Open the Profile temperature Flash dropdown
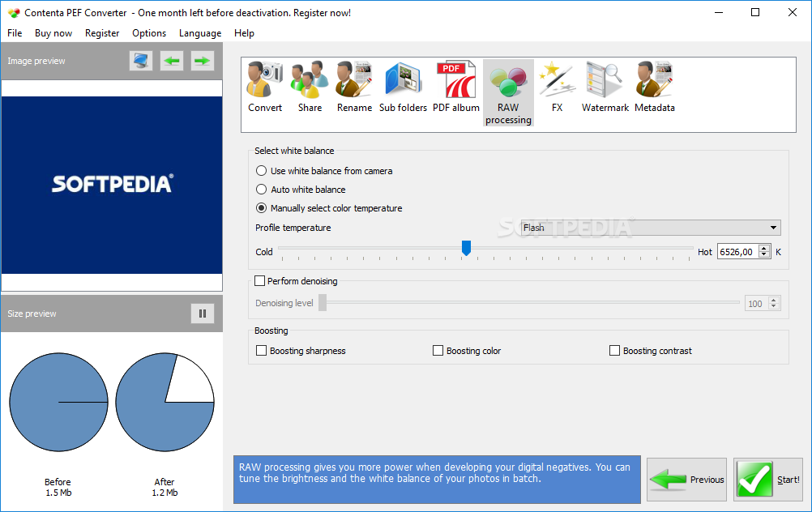The image size is (812, 512). 651,228
